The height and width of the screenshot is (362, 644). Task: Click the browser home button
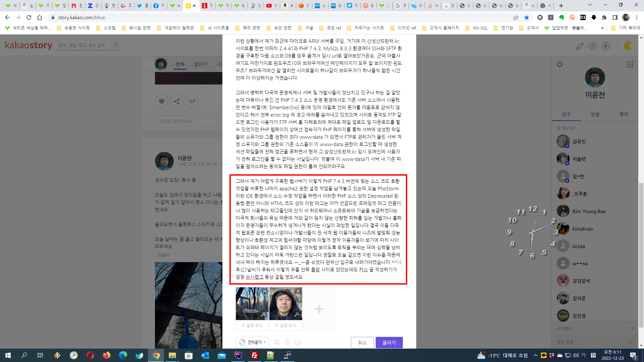[x=40, y=17]
